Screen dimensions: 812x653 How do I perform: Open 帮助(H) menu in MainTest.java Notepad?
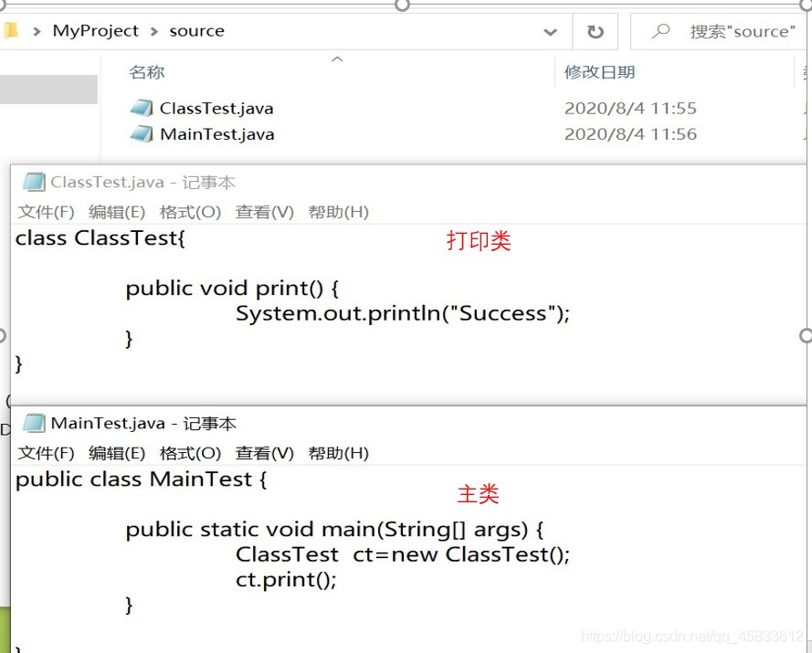tap(339, 453)
